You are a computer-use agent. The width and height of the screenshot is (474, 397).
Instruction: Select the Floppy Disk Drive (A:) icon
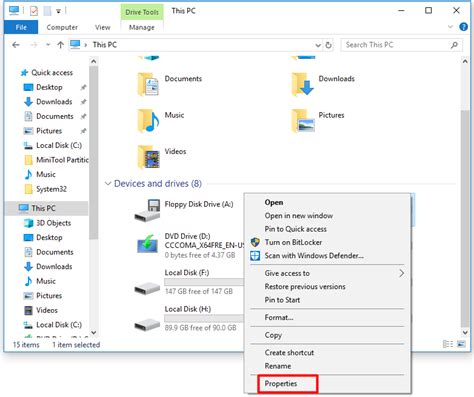[147, 210]
